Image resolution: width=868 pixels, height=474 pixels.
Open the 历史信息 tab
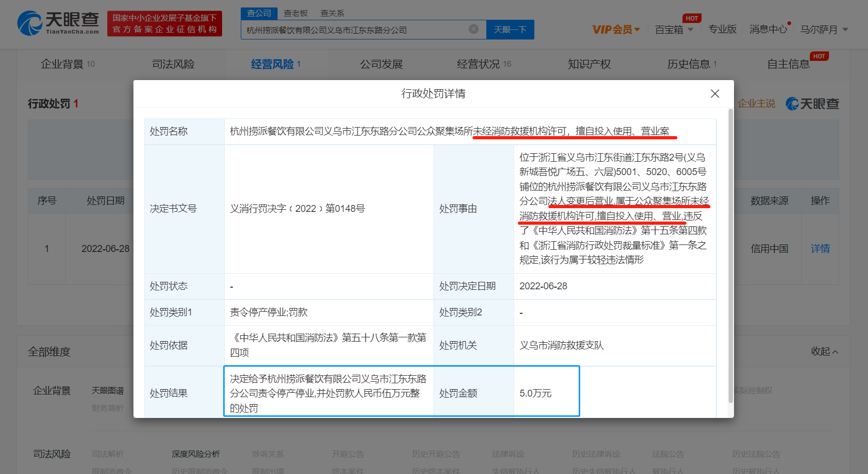pyautogui.click(x=692, y=64)
